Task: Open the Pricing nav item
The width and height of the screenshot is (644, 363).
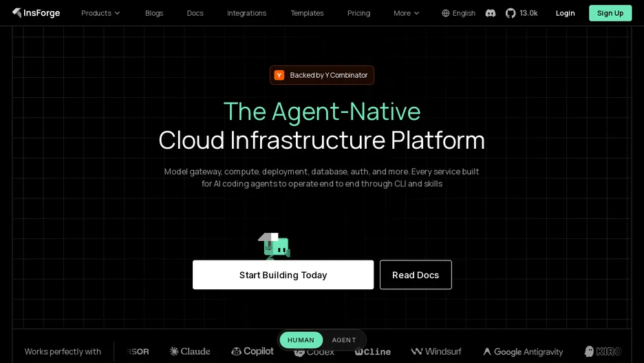Action: click(358, 13)
